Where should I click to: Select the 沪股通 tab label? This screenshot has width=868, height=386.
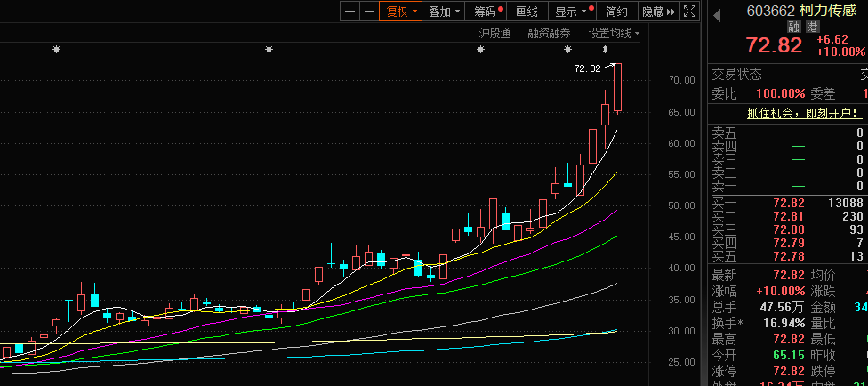click(494, 33)
